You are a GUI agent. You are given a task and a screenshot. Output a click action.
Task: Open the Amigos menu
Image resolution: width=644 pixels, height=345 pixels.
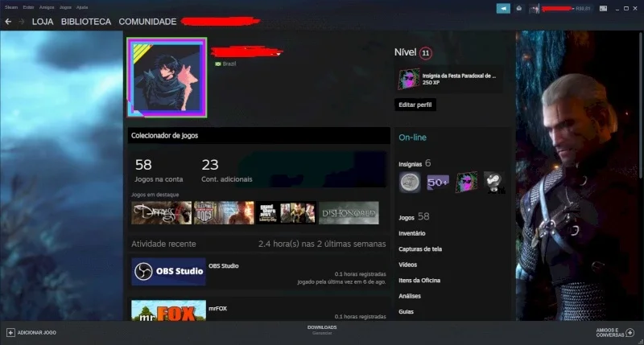point(47,7)
